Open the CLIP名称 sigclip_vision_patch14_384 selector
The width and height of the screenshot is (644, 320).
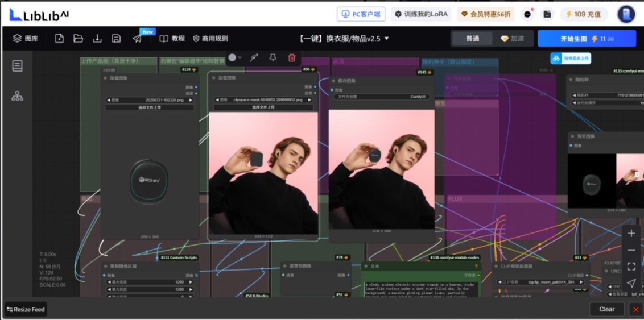click(540, 282)
